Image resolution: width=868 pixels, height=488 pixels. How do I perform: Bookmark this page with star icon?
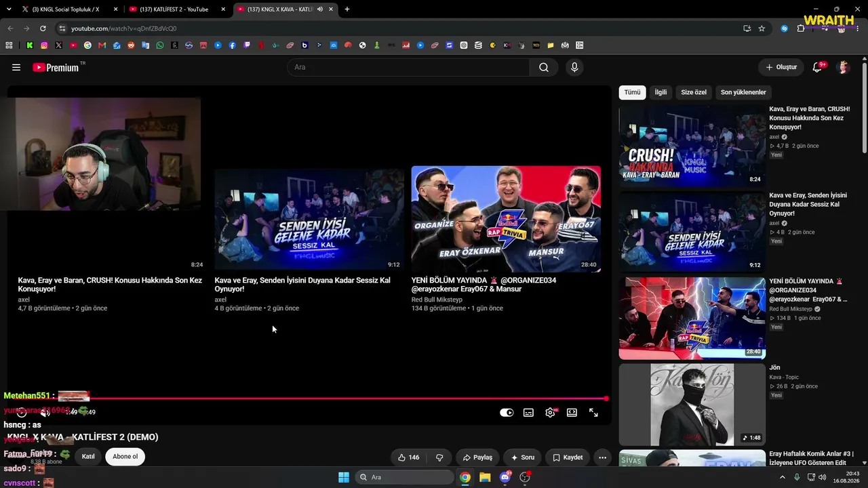[x=762, y=28]
